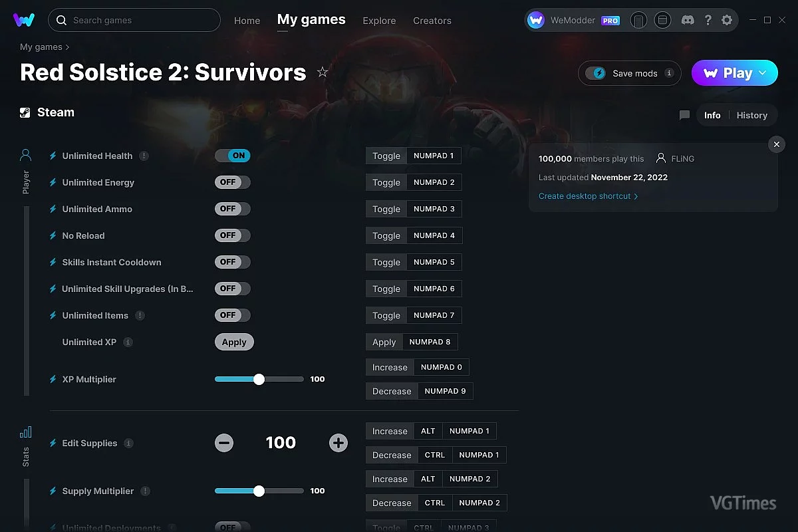Screen dimensions: 798x532
Task: Click the WeMod logo icon
Action: coord(24,20)
